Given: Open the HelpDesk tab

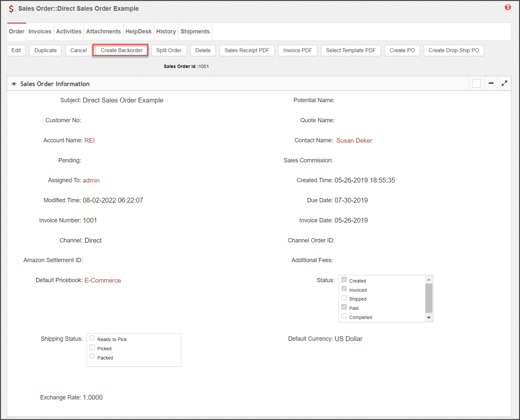Looking at the screenshot, I should click(138, 32).
